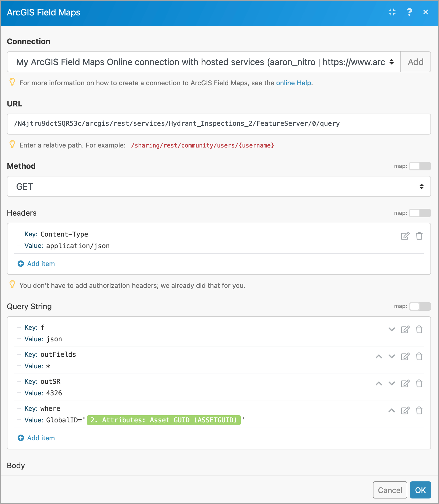This screenshot has height=504, width=439.
Task: Open the Method dropdown showing GET
Action: pyautogui.click(x=219, y=187)
